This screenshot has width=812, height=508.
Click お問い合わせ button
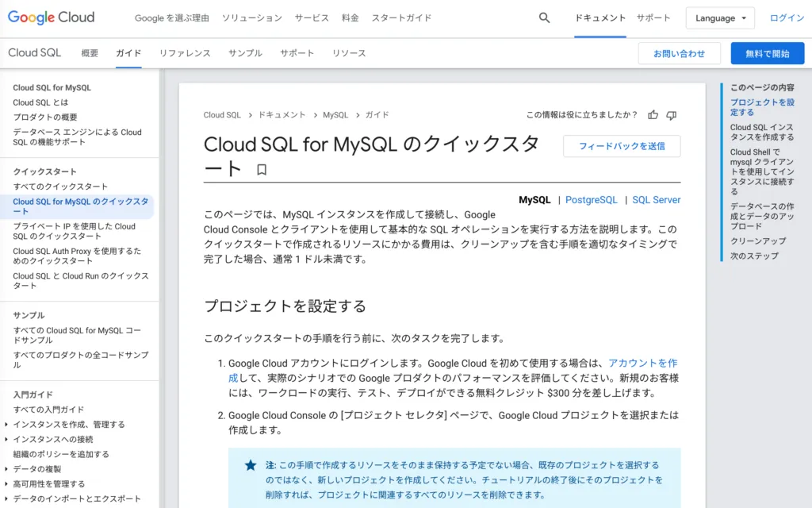(679, 53)
